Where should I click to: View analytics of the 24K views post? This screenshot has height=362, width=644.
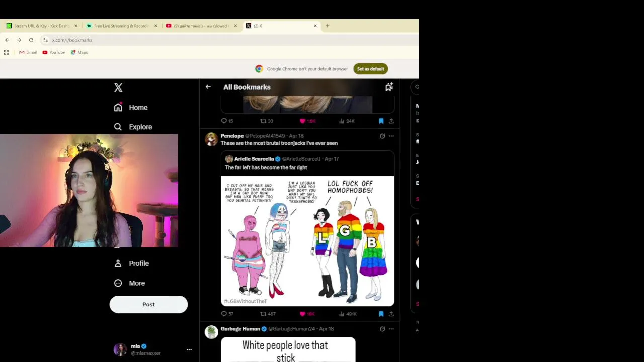coord(347,121)
